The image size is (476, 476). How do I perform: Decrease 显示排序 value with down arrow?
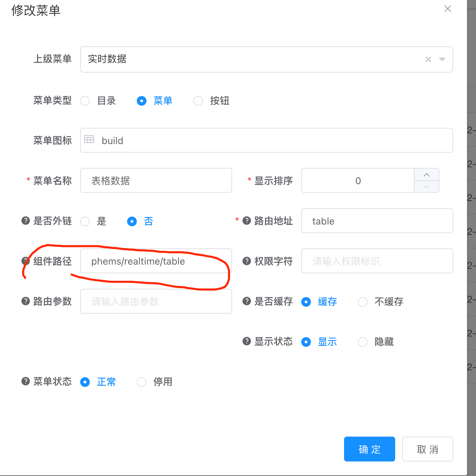pyautogui.click(x=427, y=187)
